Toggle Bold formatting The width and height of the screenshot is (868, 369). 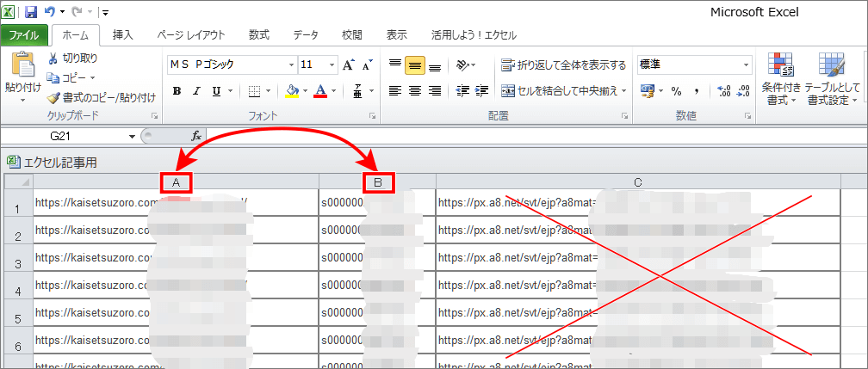pyautogui.click(x=177, y=91)
